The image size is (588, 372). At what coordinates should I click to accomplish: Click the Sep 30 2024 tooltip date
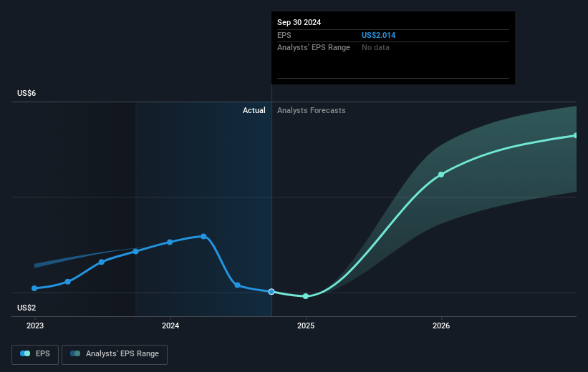click(x=299, y=22)
